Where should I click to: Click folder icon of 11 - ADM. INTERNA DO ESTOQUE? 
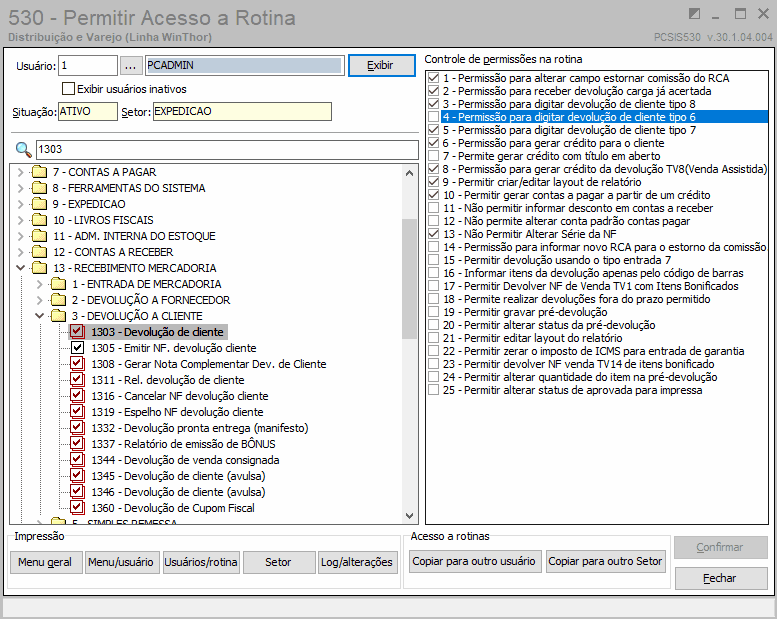point(39,236)
